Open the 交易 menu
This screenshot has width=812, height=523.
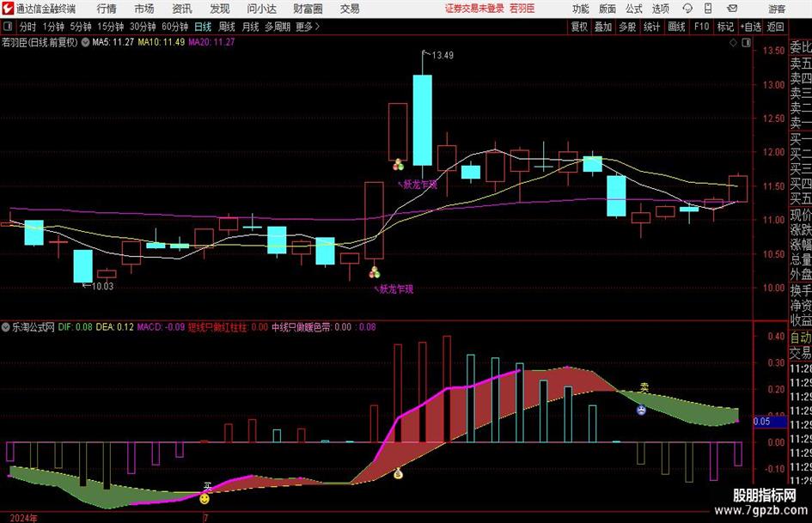[350, 9]
